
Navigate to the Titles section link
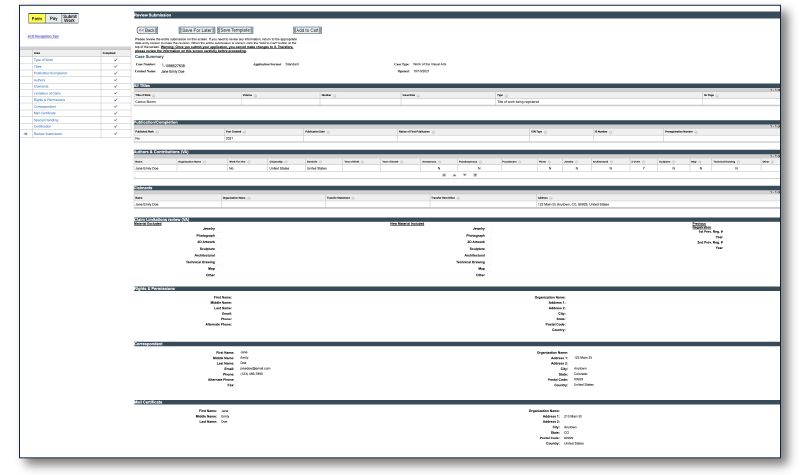[38, 68]
